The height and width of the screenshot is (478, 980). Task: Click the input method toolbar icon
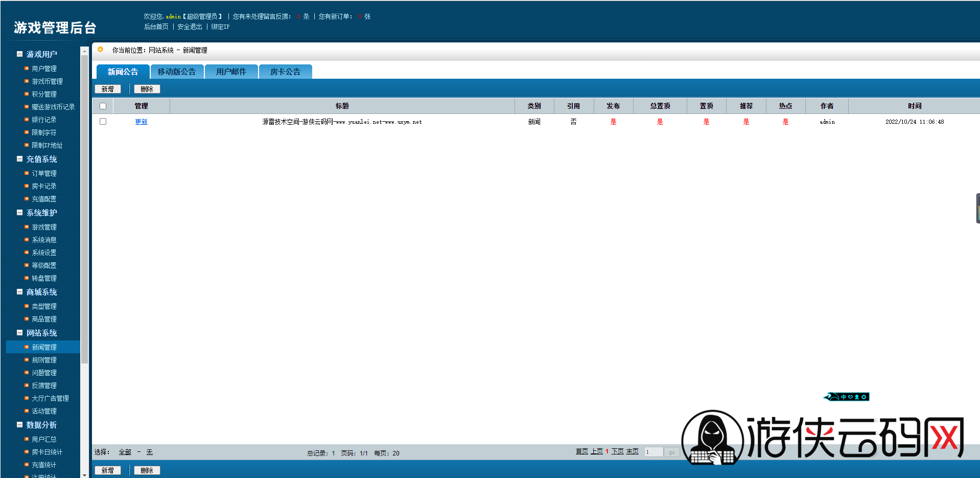pos(847,397)
